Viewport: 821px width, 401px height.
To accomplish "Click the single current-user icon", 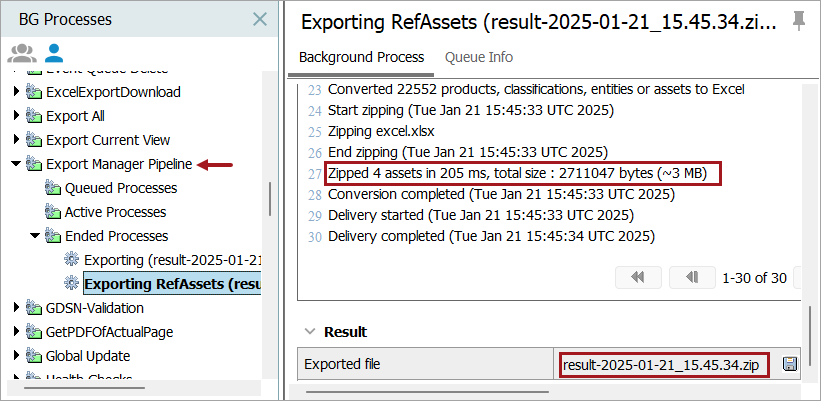I will pos(54,53).
